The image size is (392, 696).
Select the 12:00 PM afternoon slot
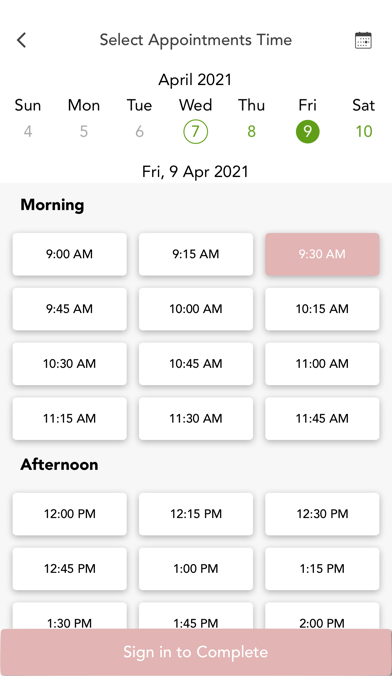[x=70, y=514]
